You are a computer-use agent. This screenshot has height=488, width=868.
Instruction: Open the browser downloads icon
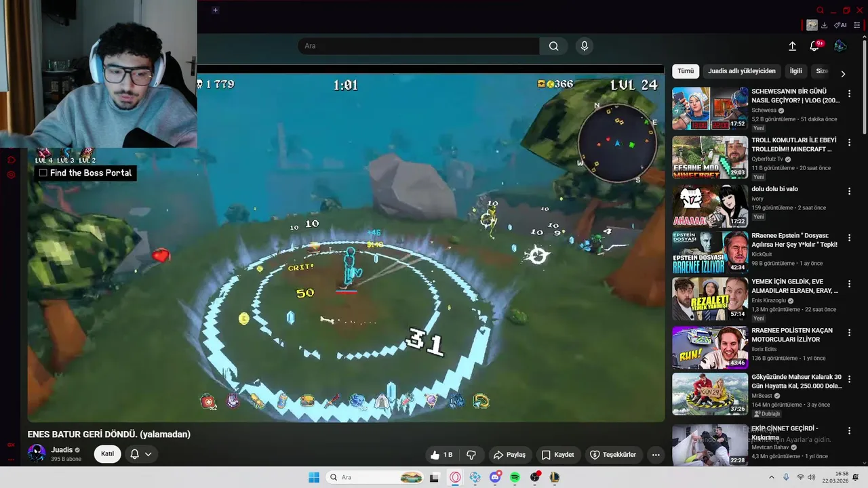tap(824, 25)
